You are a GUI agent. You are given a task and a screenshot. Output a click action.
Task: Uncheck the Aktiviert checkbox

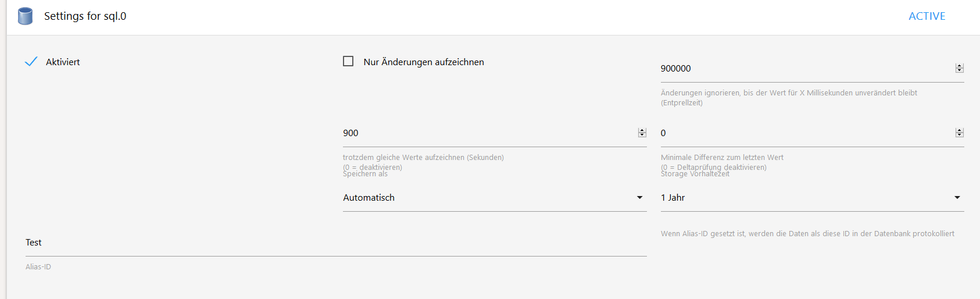pyautogui.click(x=31, y=62)
